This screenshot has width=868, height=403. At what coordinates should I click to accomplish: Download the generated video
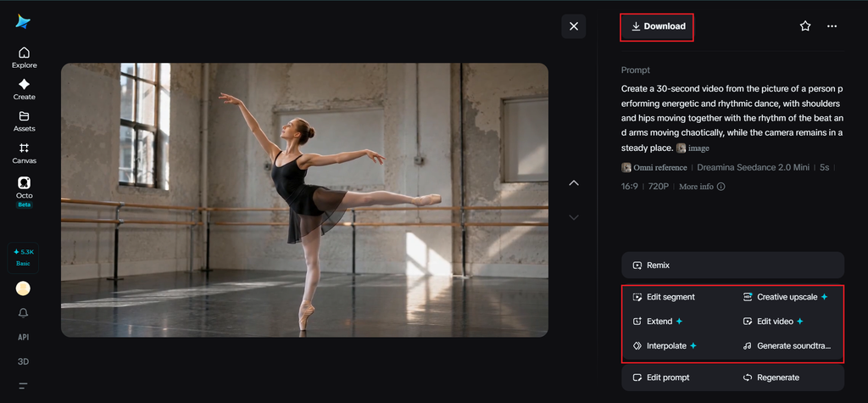coord(657,26)
